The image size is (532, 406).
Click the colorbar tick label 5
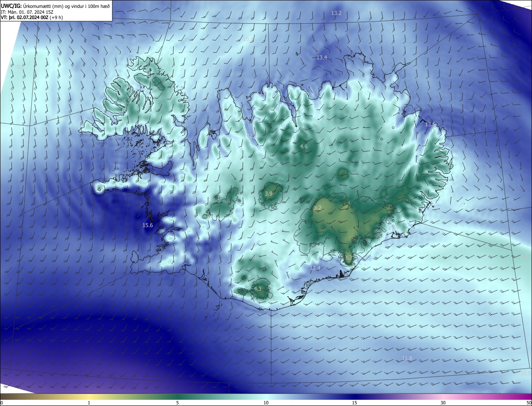click(177, 403)
